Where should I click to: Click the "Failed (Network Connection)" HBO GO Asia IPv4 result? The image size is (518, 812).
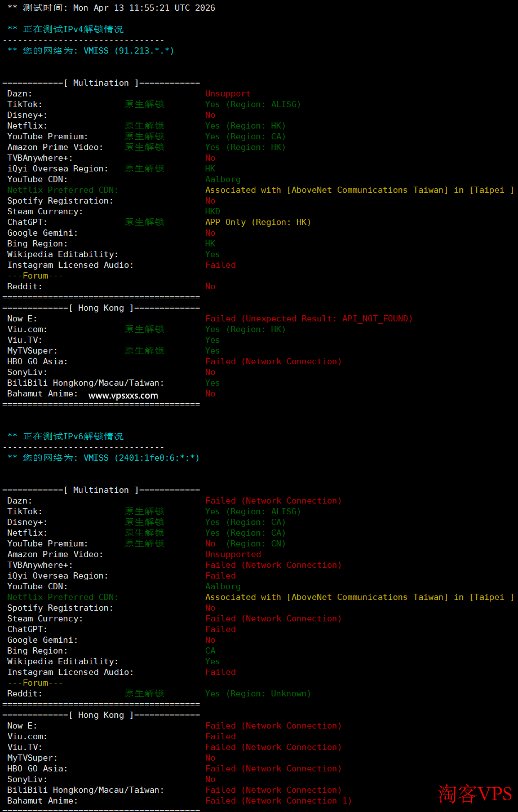pyautogui.click(x=273, y=361)
